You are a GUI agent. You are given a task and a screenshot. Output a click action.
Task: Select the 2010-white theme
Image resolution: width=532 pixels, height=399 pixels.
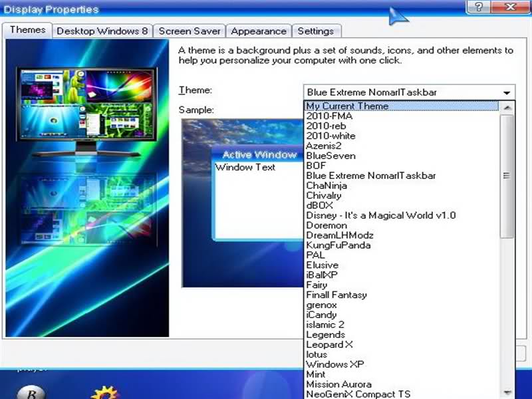pos(402,136)
